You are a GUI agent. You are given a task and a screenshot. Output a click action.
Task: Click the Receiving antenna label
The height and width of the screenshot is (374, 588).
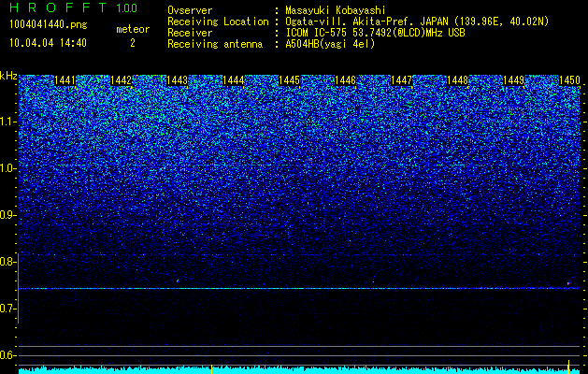[x=215, y=44]
